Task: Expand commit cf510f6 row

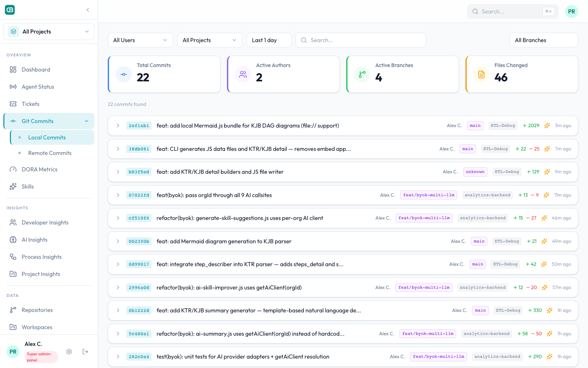Action: coord(118,218)
